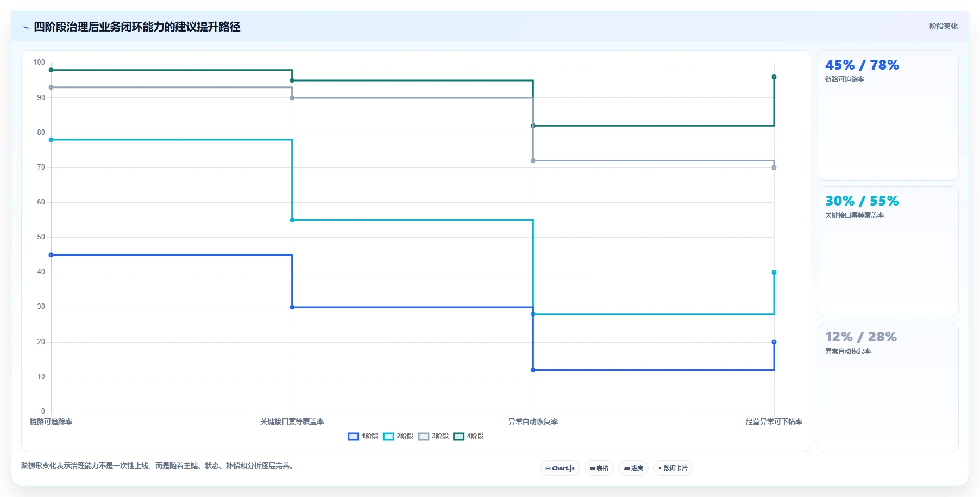This screenshot has height=497, width=980.
Task: Click the 链路可追踪率 caption in the first card
Action: coord(845,79)
